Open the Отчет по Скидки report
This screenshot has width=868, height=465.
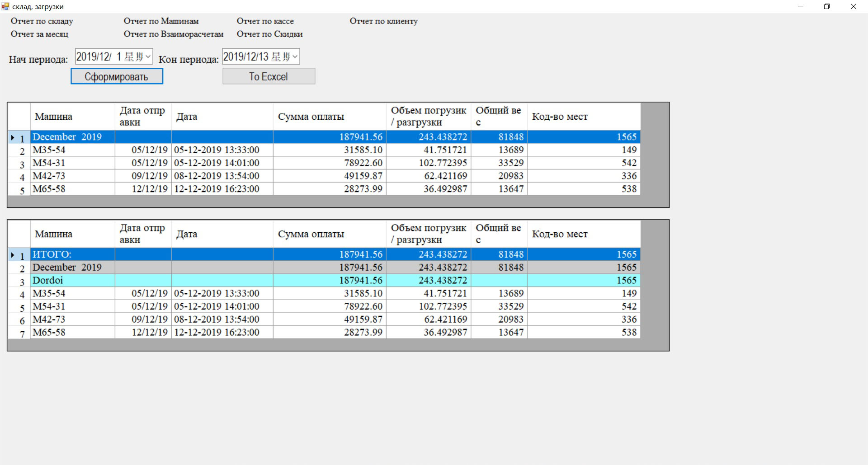pyautogui.click(x=269, y=34)
